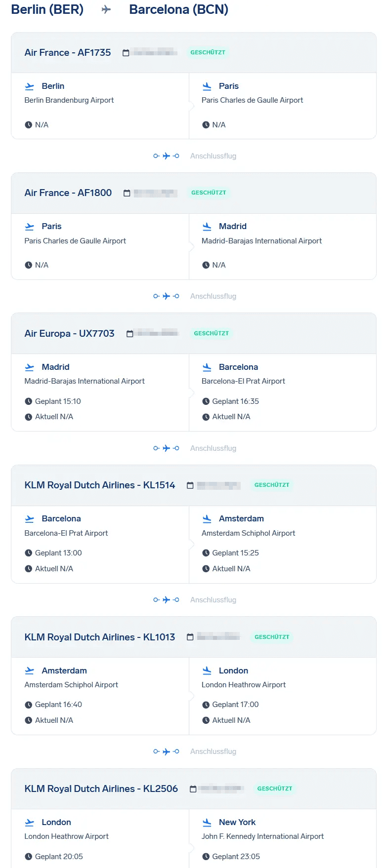
Task: Click the GESCHÜTZT badge on flight AF1735
Action: click(x=208, y=52)
